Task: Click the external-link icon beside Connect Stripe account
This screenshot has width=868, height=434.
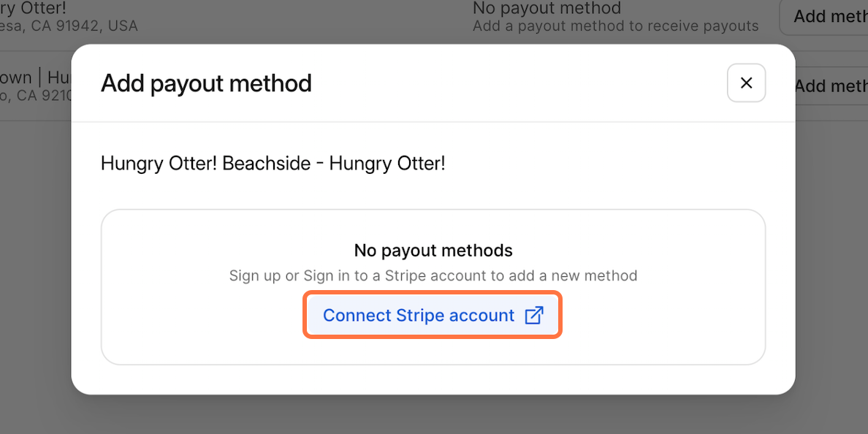Action: (x=534, y=315)
